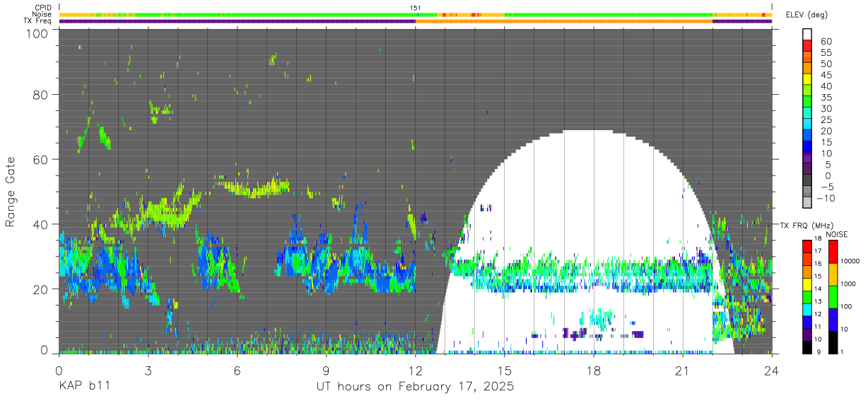The height and width of the screenshot is (401, 868).
Task: Click the 100 label on Range Gate axis
Action: (x=37, y=33)
